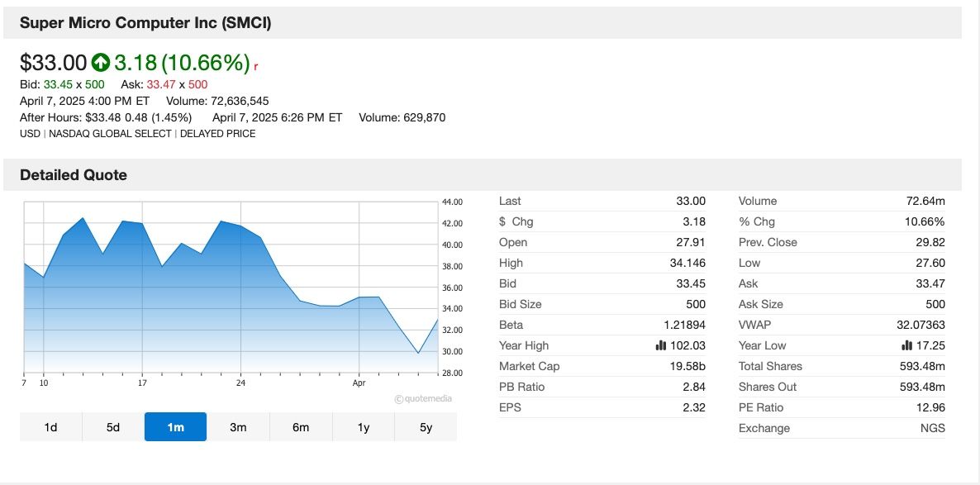The image size is (980, 485).
Task: Click the Detailed Quote section header
Action: click(x=74, y=175)
